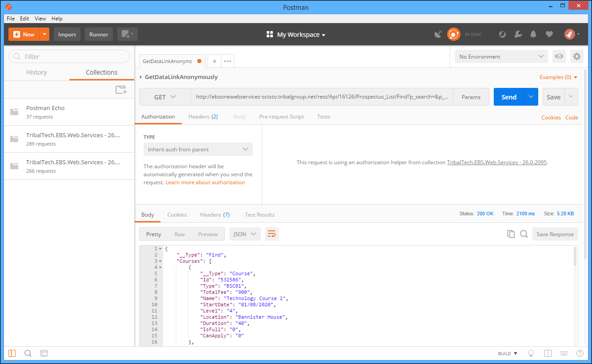
Task: Open the JSON format dropdown
Action: tap(245, 234)
